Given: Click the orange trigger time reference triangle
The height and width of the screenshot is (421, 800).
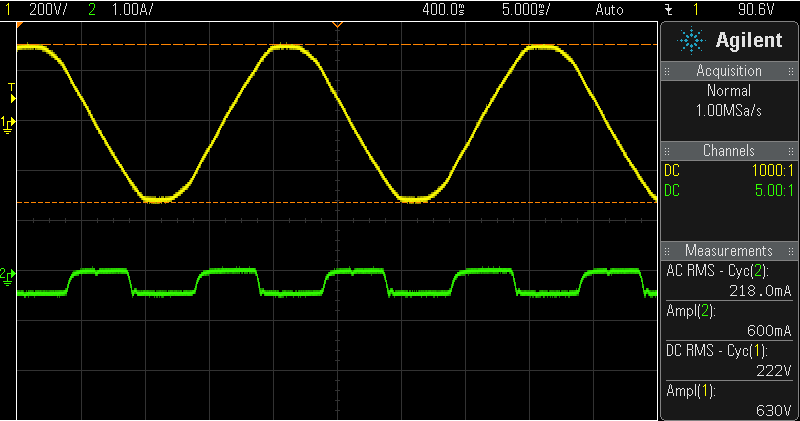Looking at the screenshot, I should [337, 22].
